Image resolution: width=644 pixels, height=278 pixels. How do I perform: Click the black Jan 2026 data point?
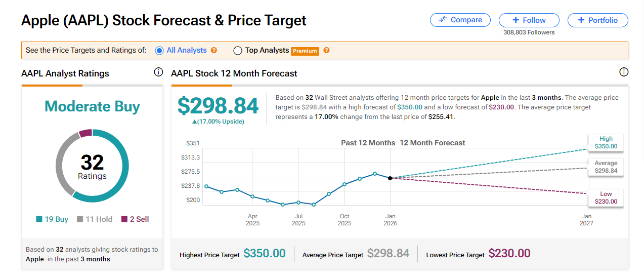[x=390, y=178]
